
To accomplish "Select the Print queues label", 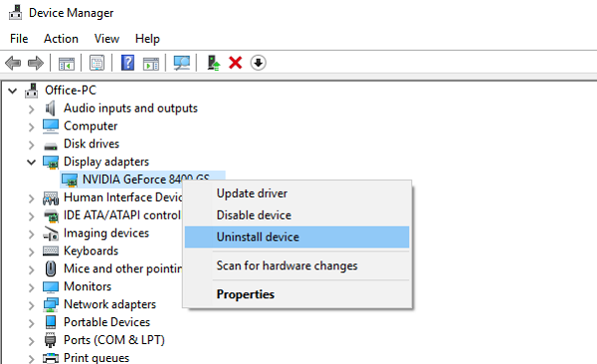I will tap(97, 358).
